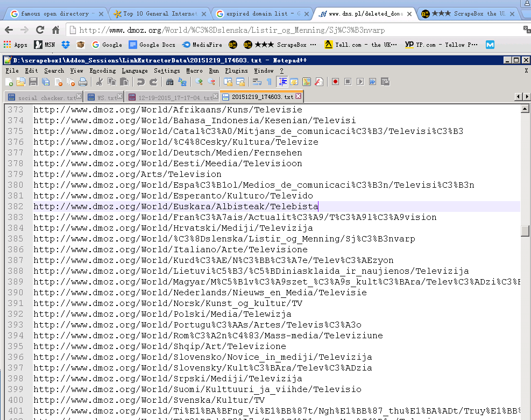Viewport: 531px width, 420px height.
Task: Open Find with binoculars icon
Action: click(169, 82)
